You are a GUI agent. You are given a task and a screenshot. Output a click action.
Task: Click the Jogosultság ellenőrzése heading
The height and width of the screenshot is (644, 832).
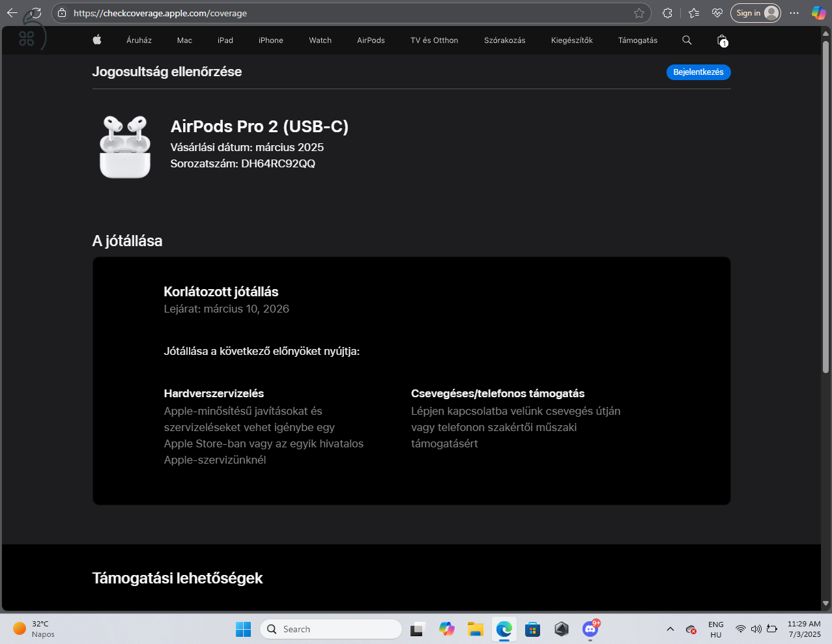click(x=167, y=72)
